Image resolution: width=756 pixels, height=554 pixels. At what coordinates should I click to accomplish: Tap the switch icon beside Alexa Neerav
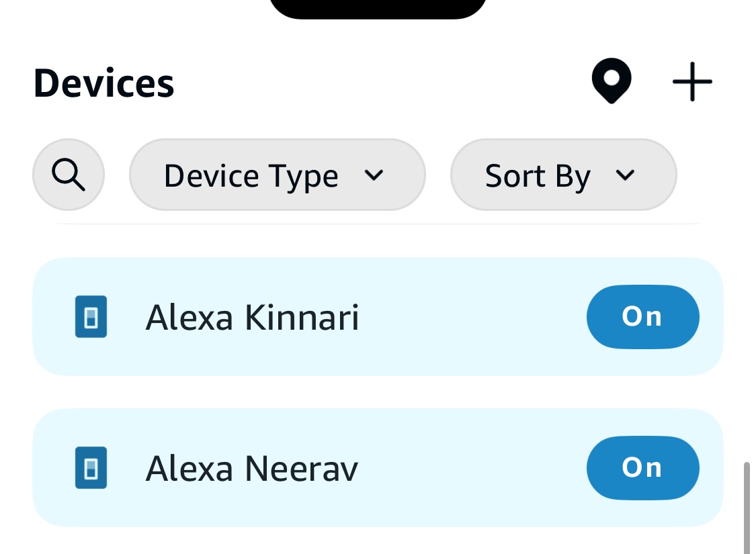pos(91,468)
